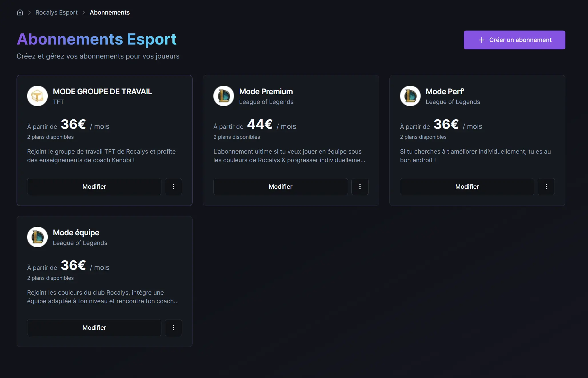The height and width of the screenshot is (378, 588).
Task: Click the 2 plans disponibles text under Mode Perf'
Action: click(x=423, y=137)
